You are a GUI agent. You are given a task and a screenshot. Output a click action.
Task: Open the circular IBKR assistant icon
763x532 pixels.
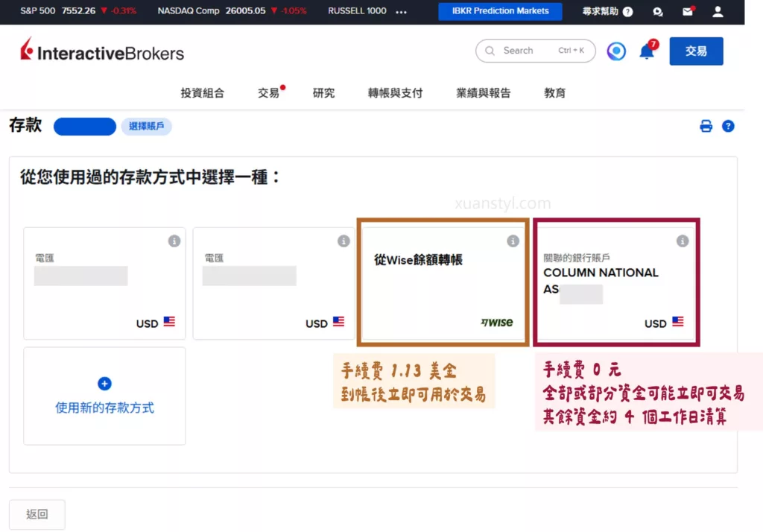pos(616,51)
